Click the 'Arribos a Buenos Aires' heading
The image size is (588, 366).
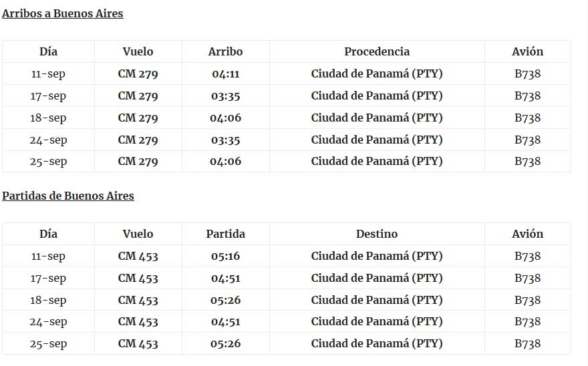(x=63, y=13)
